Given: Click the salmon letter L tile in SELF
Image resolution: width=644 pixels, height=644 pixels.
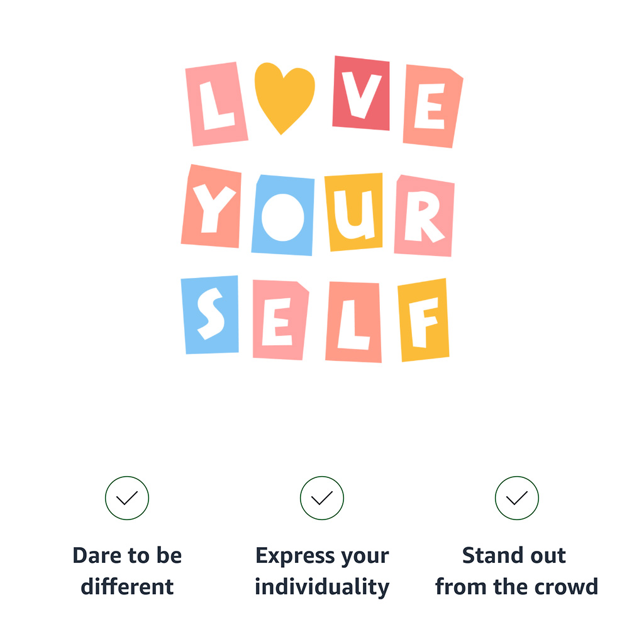Looking at the screenshot, I should click(x=353, y=322).
